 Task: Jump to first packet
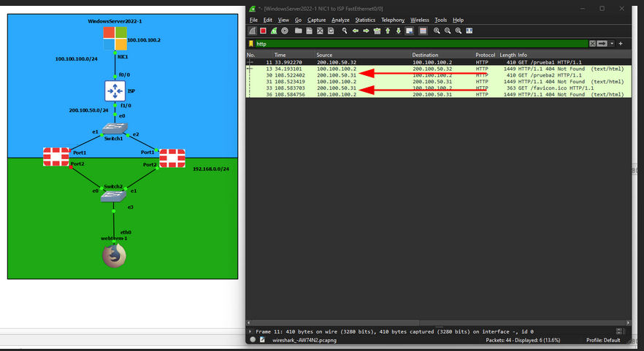(x=388, y=31)
